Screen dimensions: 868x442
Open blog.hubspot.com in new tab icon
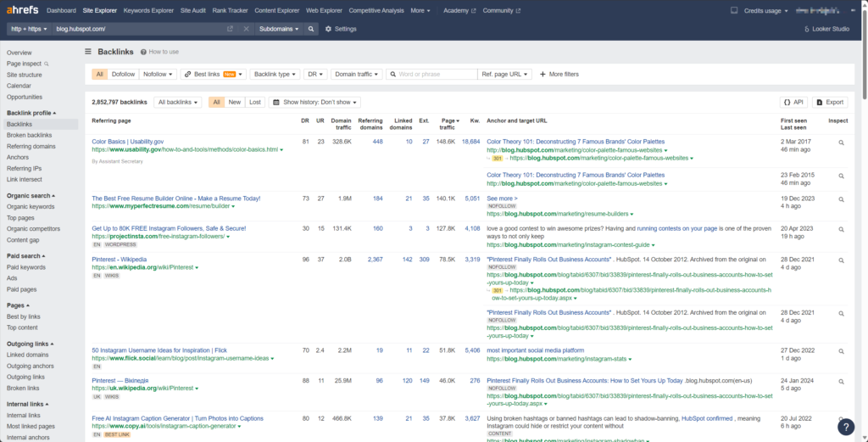click(230, 29)
